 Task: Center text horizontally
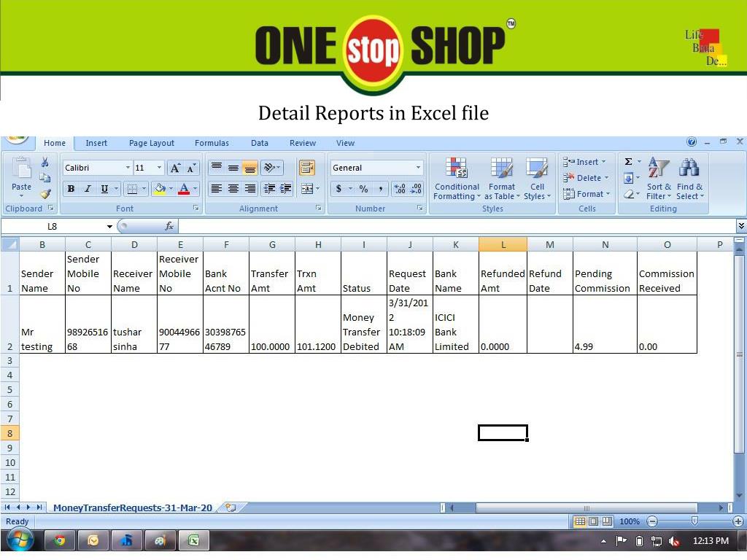coord(233,189)
